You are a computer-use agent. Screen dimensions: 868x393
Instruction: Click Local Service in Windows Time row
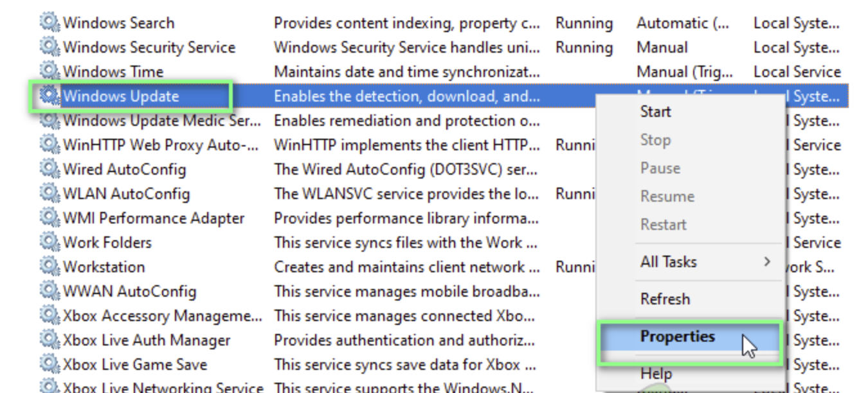coord(797,72)
